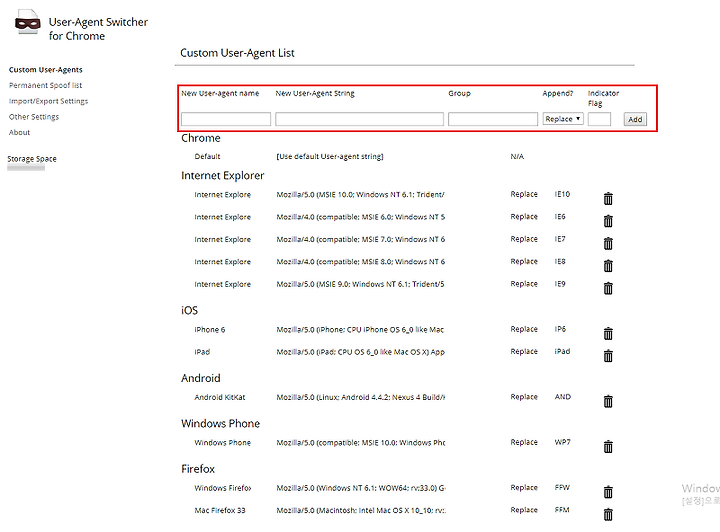Click the N/A value in Default row

coord(517,157)
